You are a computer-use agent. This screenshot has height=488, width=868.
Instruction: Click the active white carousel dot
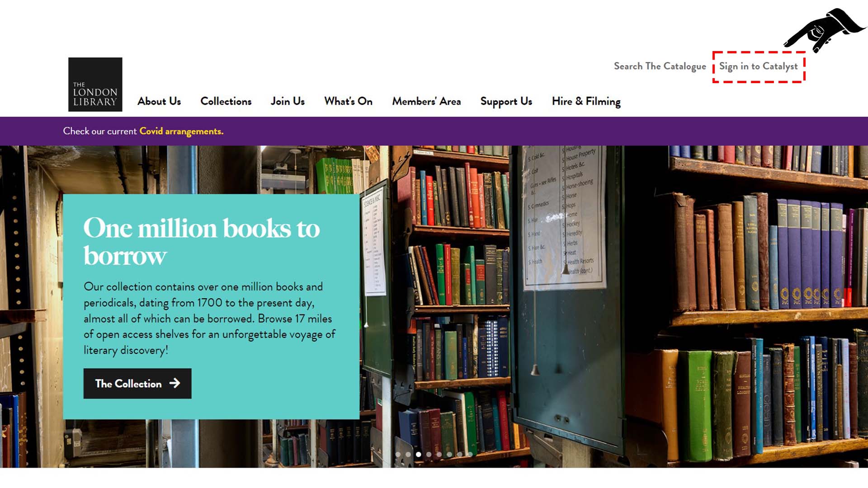419,455
